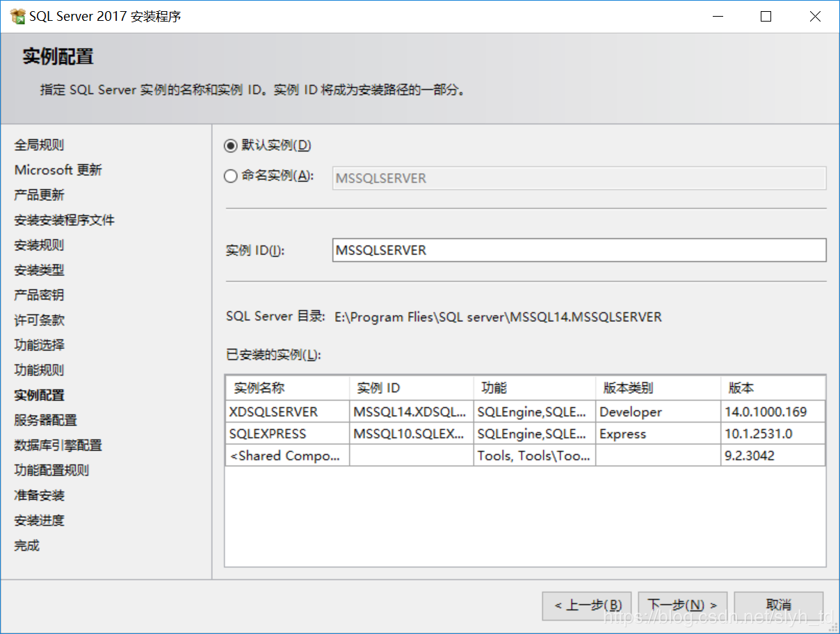The height and width of the screenshot is (634, 840).
Task: Open the 服务器配置 step in sidebar
Action: click(46, 421)
